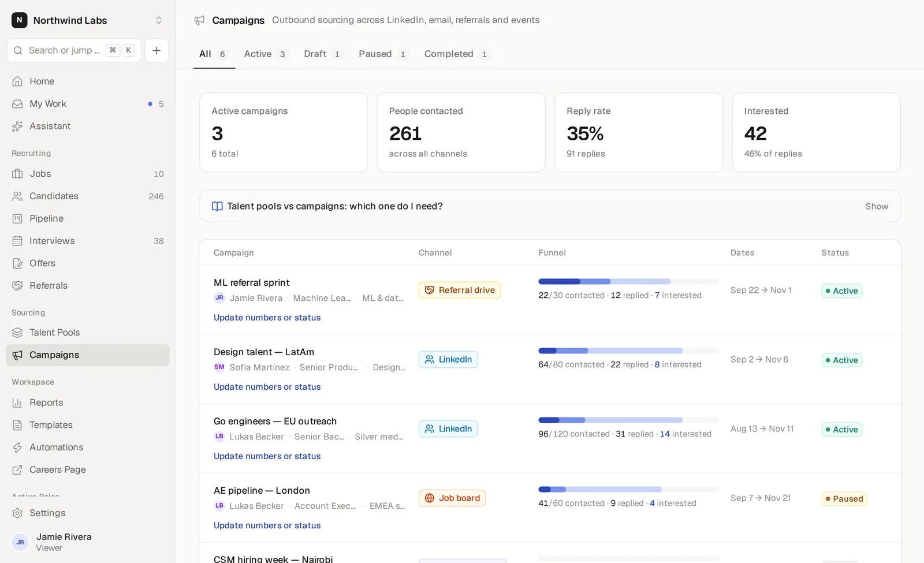
Task: Open Automations via its lightning icon
Action: [x=17, y=448]
